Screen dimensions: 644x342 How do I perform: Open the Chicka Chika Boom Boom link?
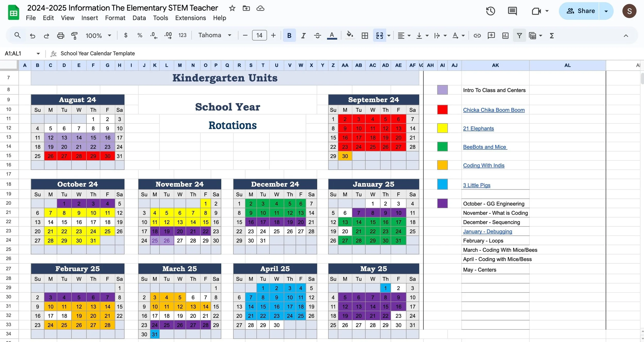pyautogui.click(x=494, y=110)
